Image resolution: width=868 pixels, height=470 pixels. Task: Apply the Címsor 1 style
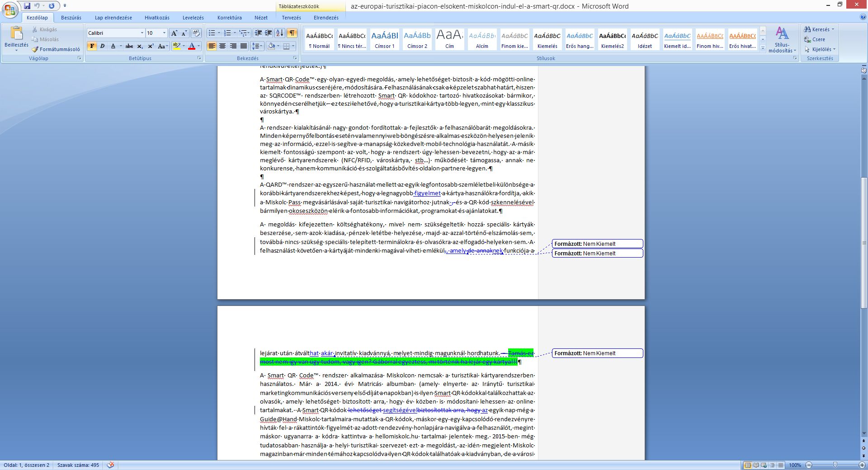tap(385, 39)
